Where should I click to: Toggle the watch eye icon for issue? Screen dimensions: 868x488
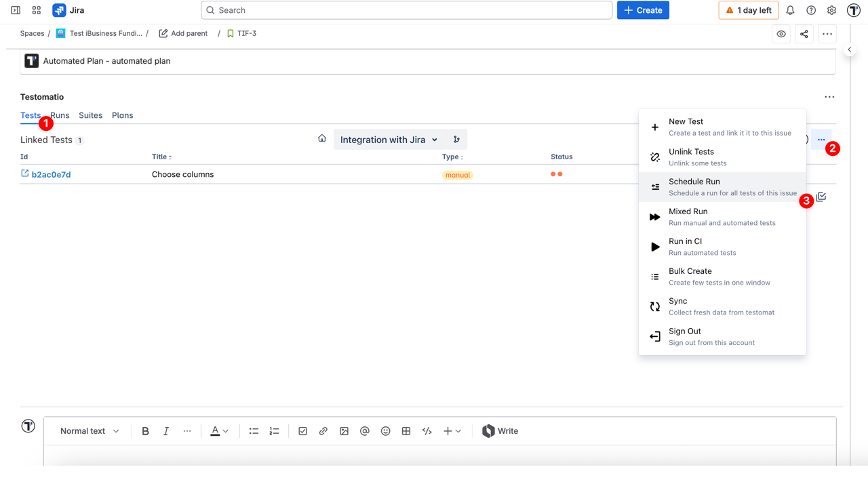(781, 34)
